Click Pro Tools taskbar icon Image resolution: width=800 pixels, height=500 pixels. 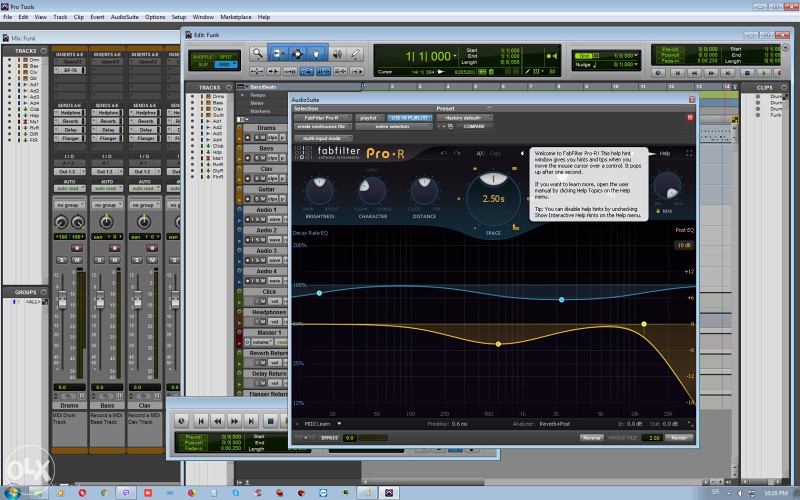(x=388, y=493)
